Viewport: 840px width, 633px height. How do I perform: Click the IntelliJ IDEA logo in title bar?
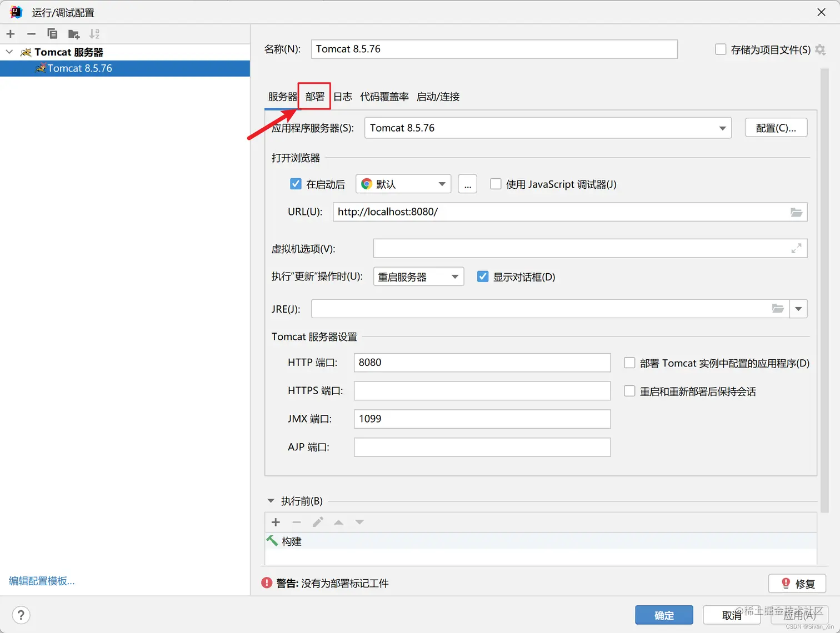pos(16,12)
